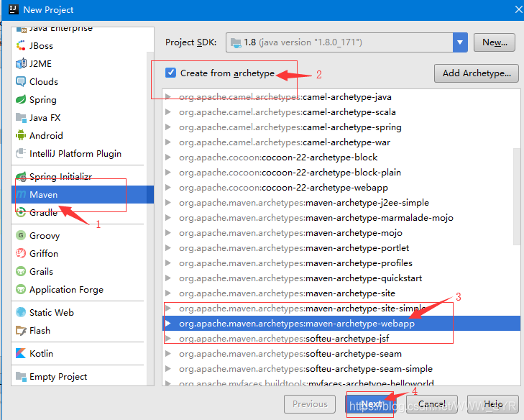Click the Maven 'm' icon
The width and height of the screenshot is (524, 420).
(21, 195)
